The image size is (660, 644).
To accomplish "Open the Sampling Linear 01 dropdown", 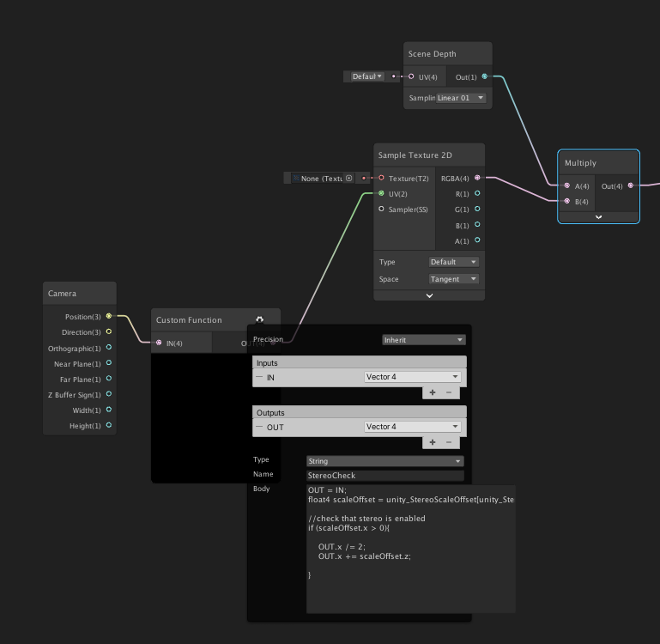I will tap(461, 98).
